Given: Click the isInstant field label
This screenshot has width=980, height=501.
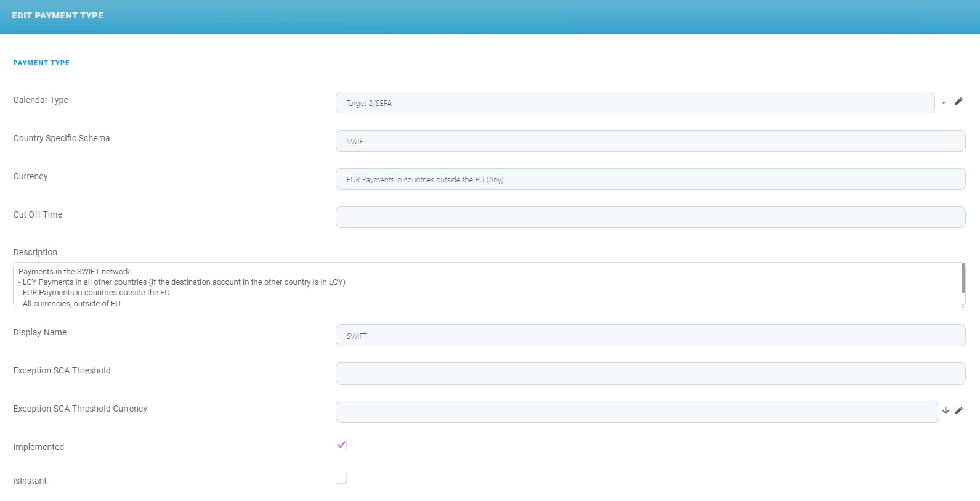Looking at the screenshot, I should pyautogui.click(x=30, y=481).
